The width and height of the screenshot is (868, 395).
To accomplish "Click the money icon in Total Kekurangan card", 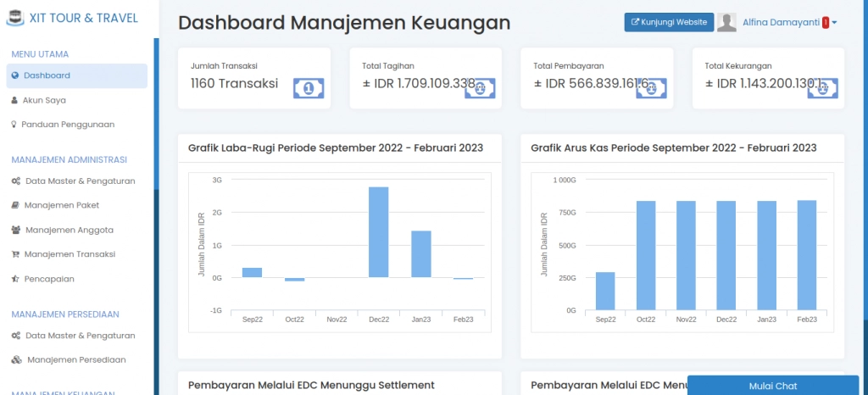I will click(822, 88).
